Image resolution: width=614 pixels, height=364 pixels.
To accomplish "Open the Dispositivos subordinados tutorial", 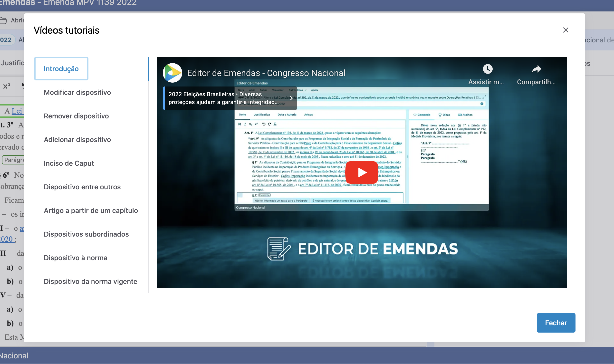I will point(86,234).
